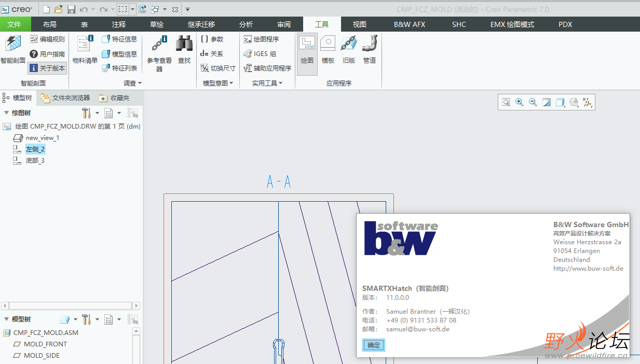The image size is (640, 364).
Task: Open Model Info (模型信息)
Action: (x=119, y=54)
